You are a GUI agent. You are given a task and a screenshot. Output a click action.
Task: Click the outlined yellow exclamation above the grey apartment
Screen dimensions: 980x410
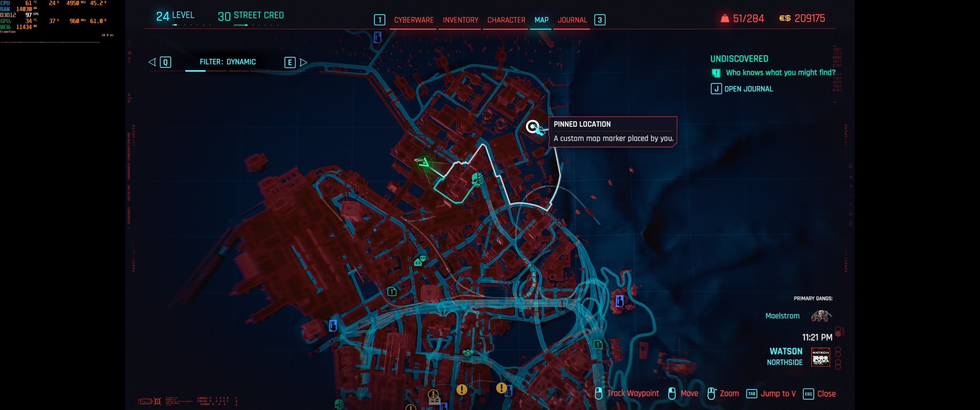pos(433,394)
